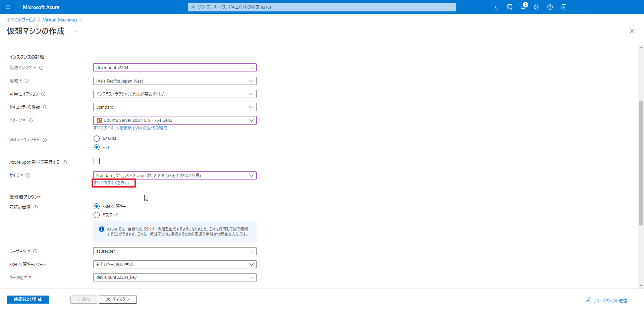Open Cloud Shell from the top bar
This screenshot has height=312, width=644.
(x=496, y=7)
